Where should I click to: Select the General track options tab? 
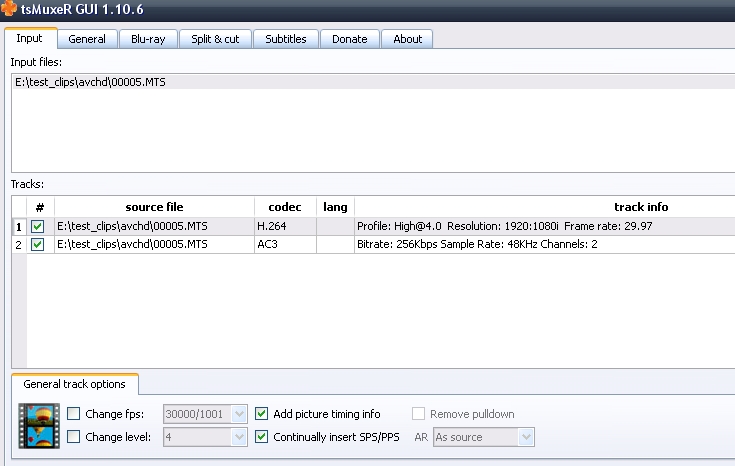(75, 384)
